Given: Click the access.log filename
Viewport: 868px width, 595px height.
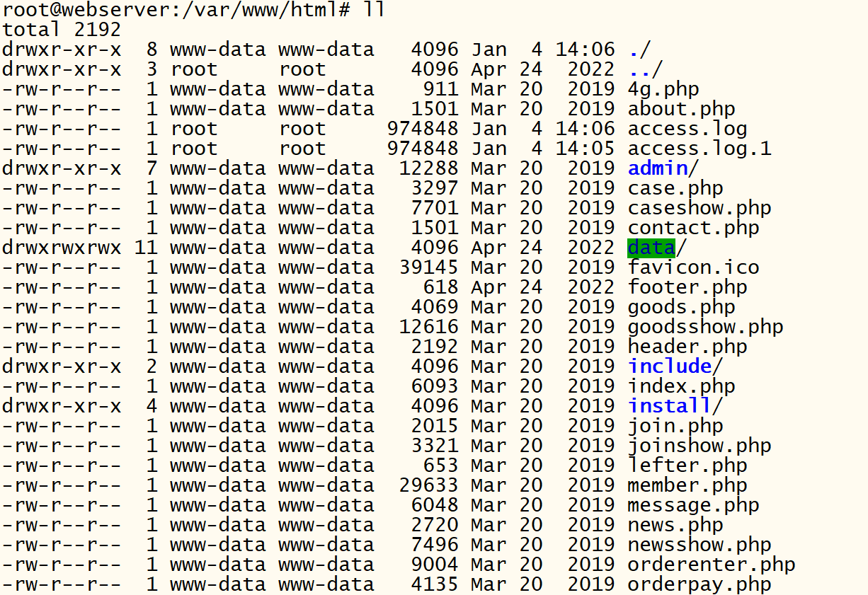Looking at the screenshot, I should point(687,129).
